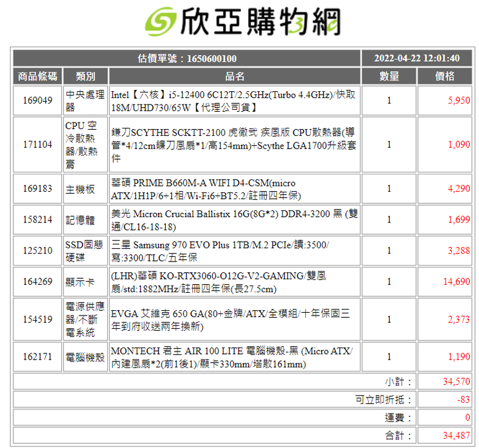
Task: Click the 類別 column header
Action: point(86,76)
